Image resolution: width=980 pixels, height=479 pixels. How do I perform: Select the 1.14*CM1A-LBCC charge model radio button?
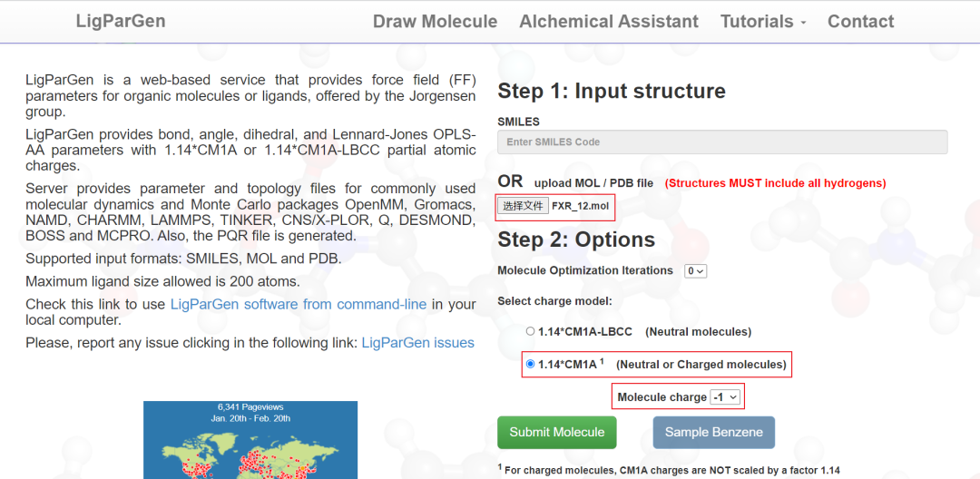(x=531, y=332)
